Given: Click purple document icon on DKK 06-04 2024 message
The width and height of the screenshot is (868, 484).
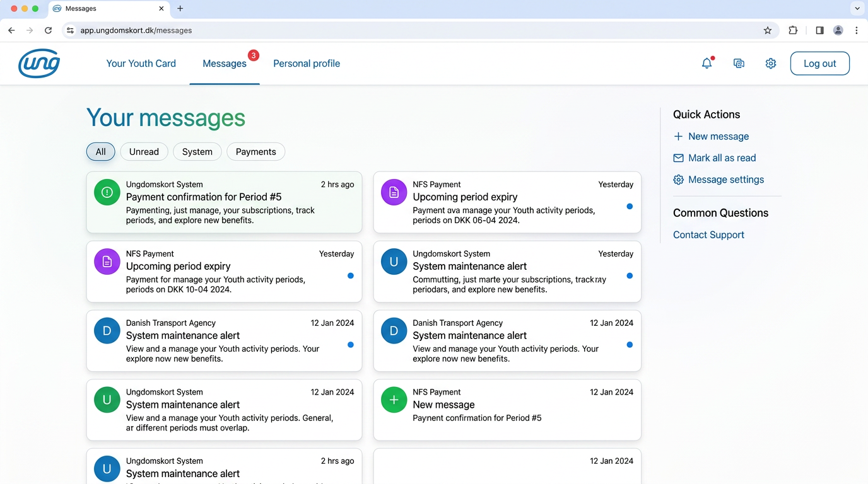Looking at the screenshot, I should click(394, 192).
